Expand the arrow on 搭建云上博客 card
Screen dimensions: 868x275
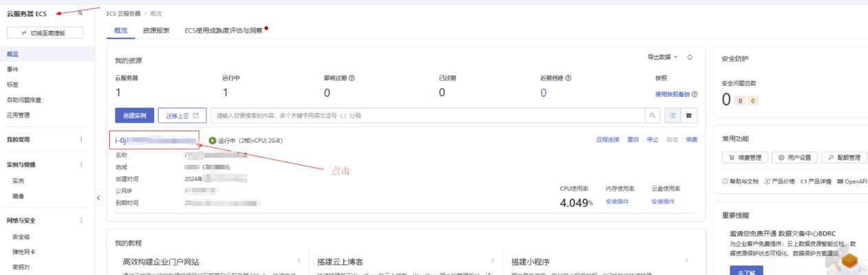point(493,261)
